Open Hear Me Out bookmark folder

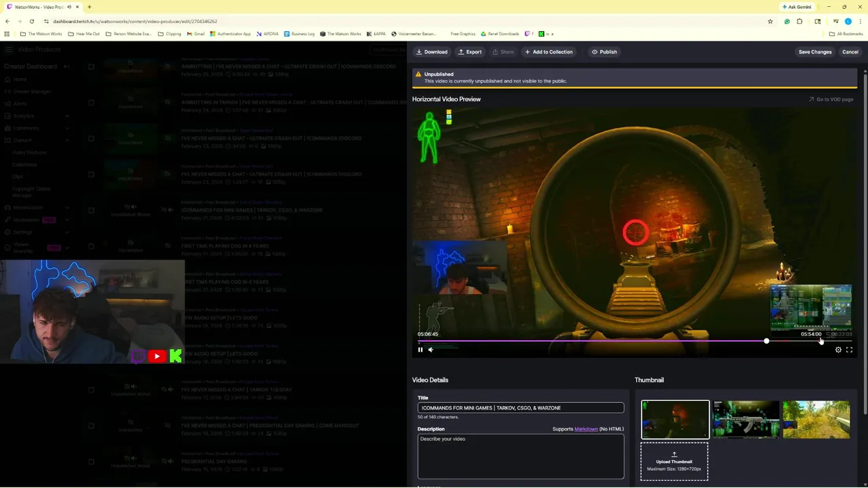coord(84,34)
